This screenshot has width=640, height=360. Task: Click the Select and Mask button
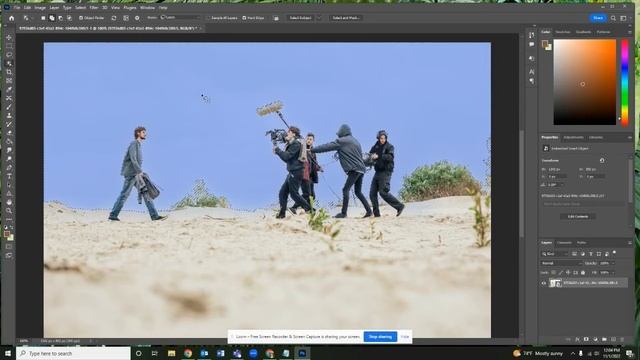pyautogui.click(x=345, y=18)
